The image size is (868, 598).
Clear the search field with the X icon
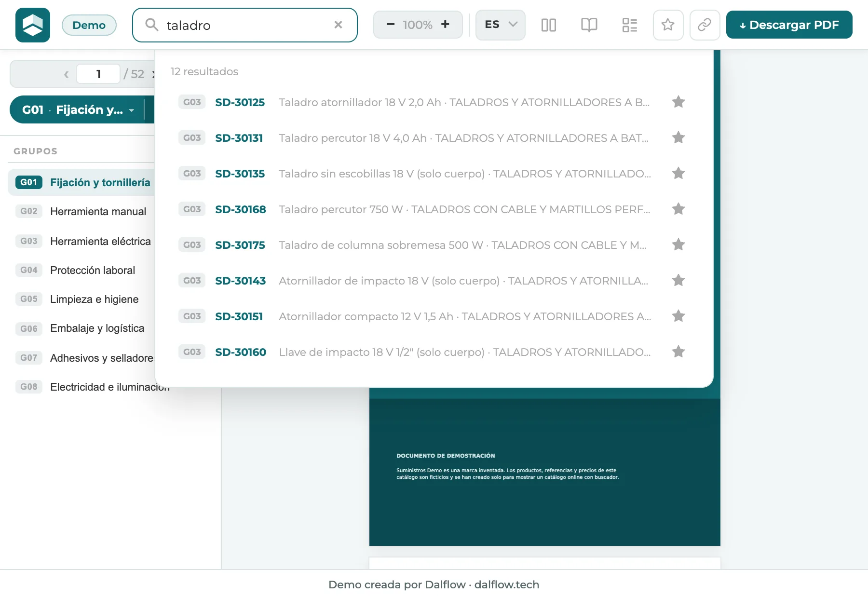pyautogui.click(x=339, y=25)
